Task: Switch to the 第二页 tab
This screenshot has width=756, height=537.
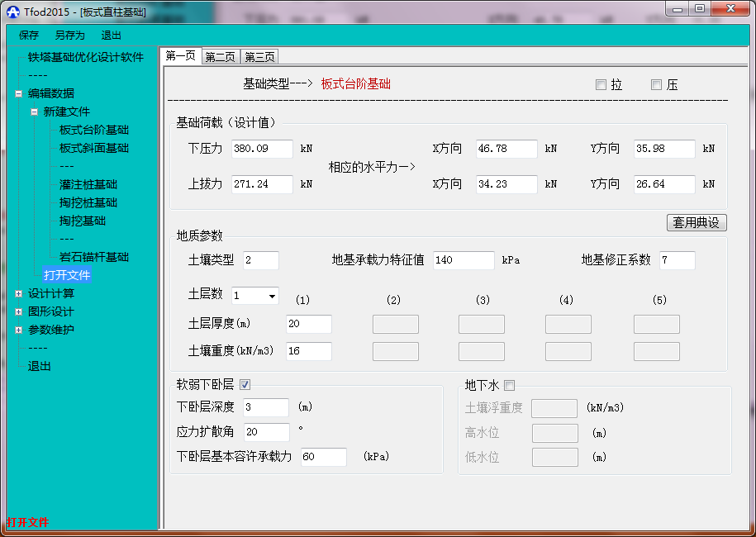Action: 221,57
